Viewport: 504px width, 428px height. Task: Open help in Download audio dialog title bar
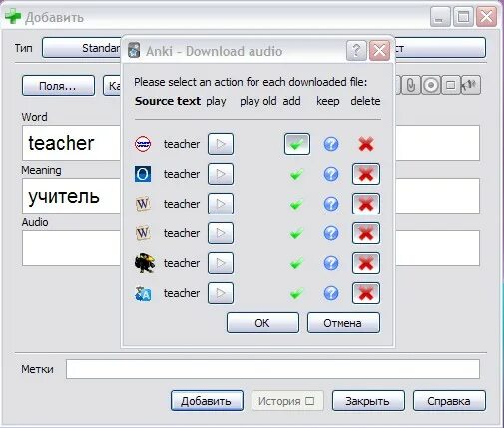[356, 51]
